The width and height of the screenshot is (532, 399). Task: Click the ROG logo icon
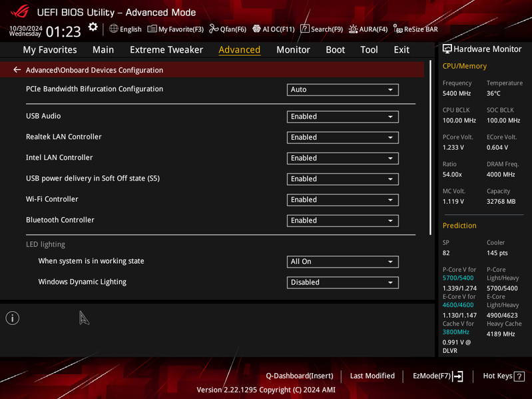click(x=20, y=12)
